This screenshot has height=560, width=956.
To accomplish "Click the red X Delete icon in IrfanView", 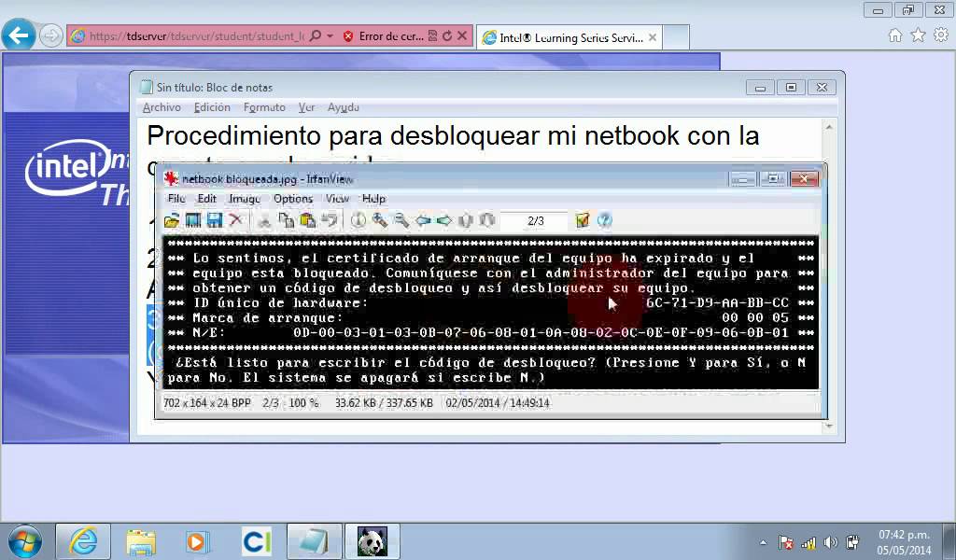I will [x=236, y=220].
